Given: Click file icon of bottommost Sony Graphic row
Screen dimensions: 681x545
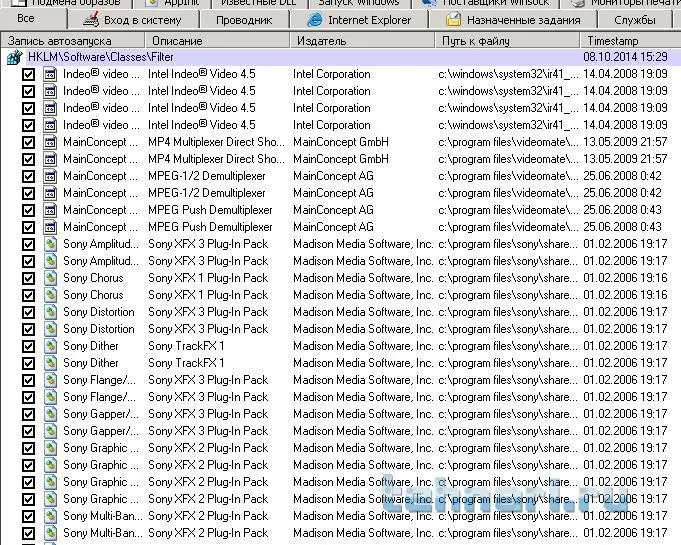Looking at the screenshot, I should point(50,499).
